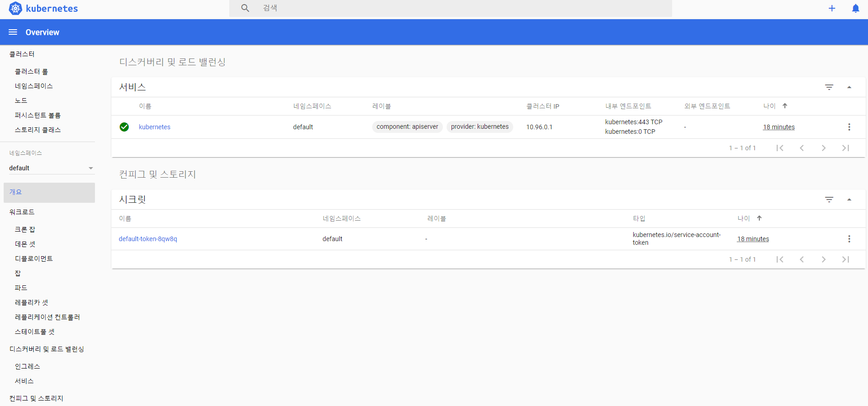Open 퍼시스턴트 볼륨 in sidebar

click(38, 115)
